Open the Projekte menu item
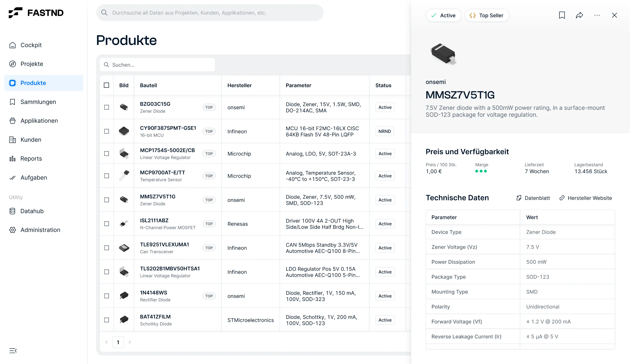630x364 pixels. point(32,64)
